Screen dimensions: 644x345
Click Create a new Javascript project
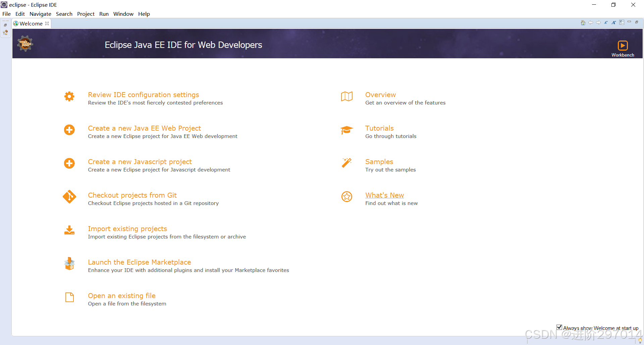[140, 162]
